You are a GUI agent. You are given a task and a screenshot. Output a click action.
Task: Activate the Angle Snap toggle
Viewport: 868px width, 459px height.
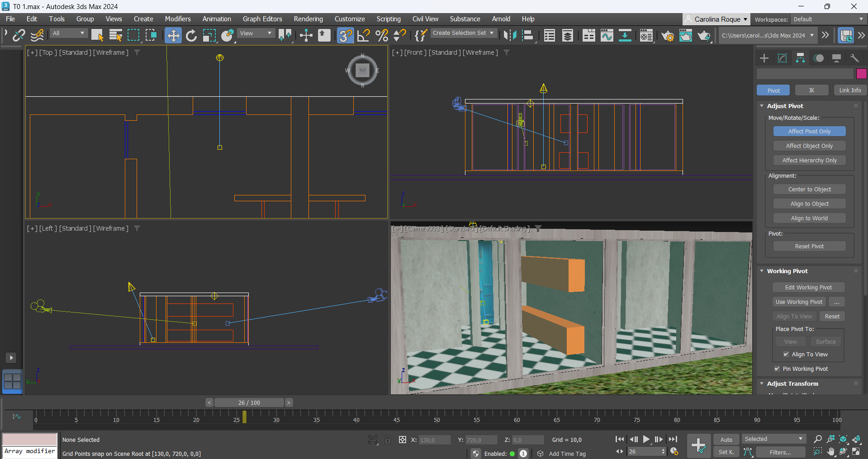tap(363, 35)
